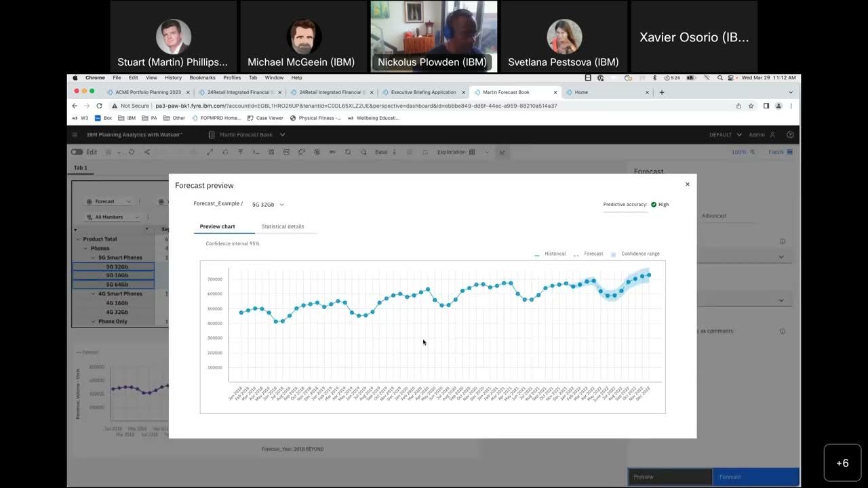Viewport: 868px width, 488px height.
Task: Open the Fields panel
Action: click(781, 152)
